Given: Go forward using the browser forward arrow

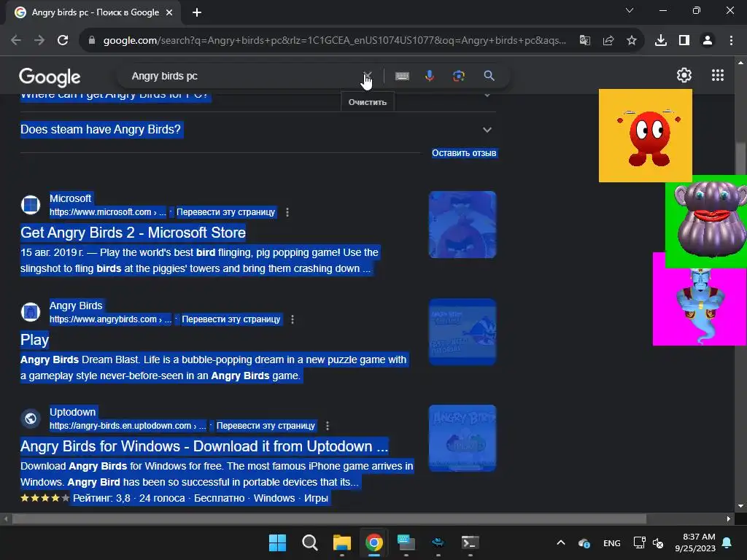Looking at the screenshot, I should [x=39, y=41].
